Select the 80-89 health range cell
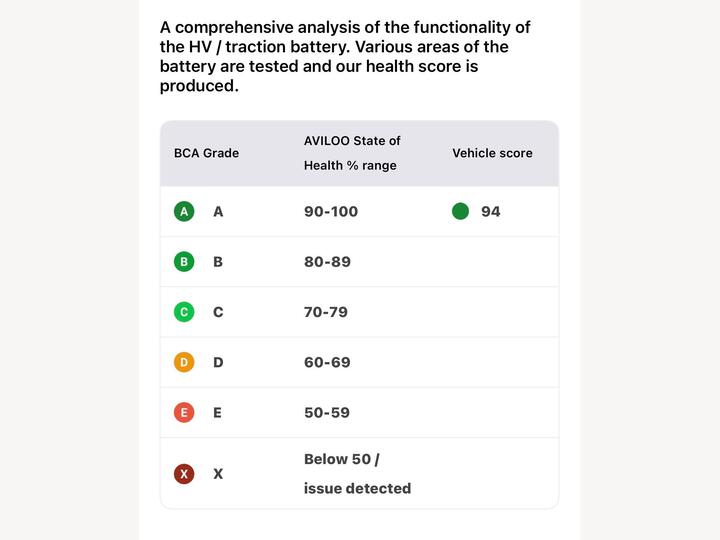 coord(327,262)
